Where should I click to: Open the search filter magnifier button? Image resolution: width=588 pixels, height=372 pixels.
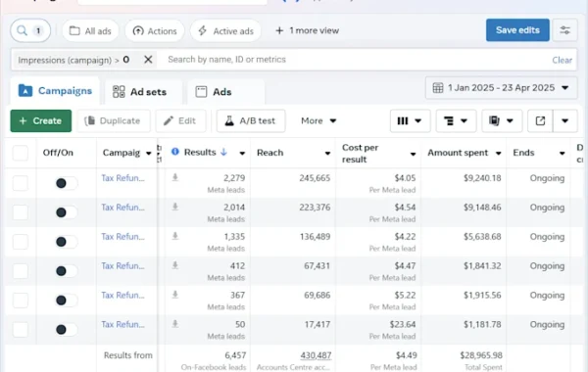pos(30,30)
